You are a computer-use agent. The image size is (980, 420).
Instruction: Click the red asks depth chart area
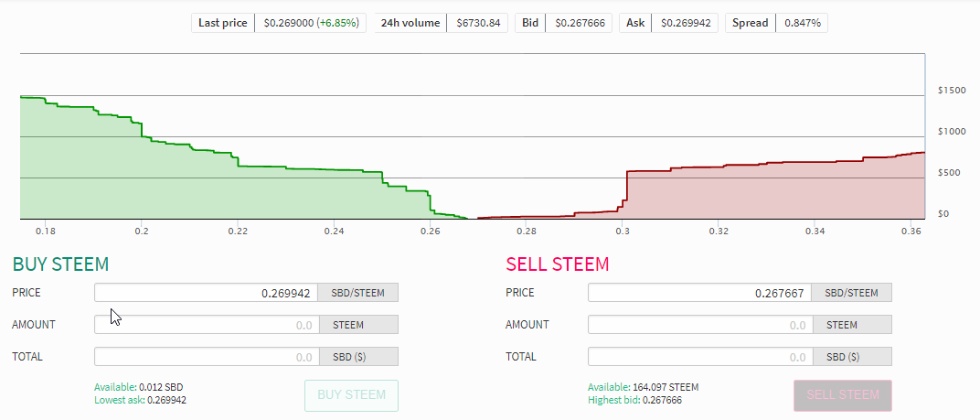pyautogui.click(x=777, y=194)
